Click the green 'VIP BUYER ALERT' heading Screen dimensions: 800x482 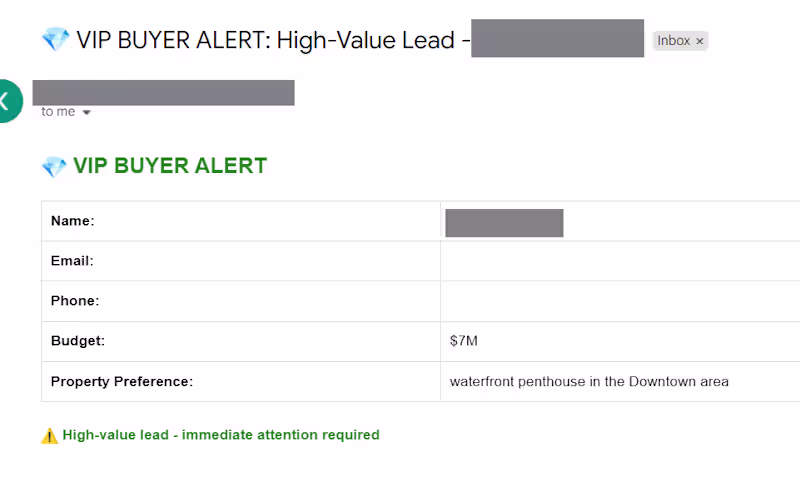170,166
